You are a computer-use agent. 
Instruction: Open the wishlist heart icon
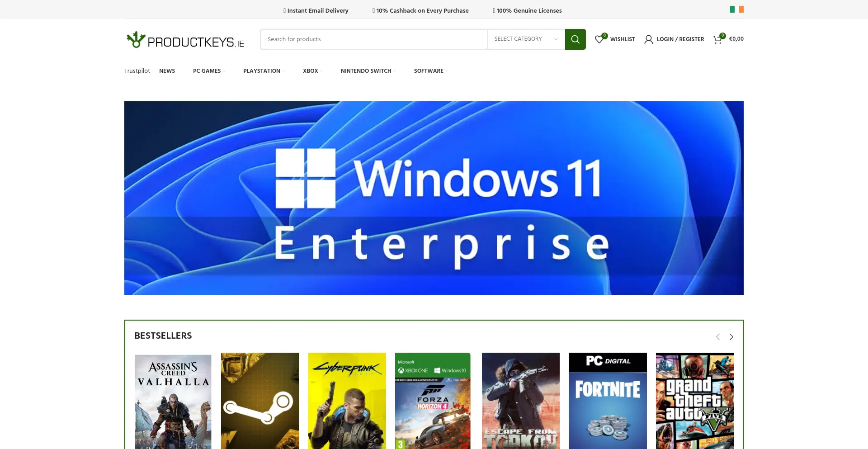tap(599, 39)
